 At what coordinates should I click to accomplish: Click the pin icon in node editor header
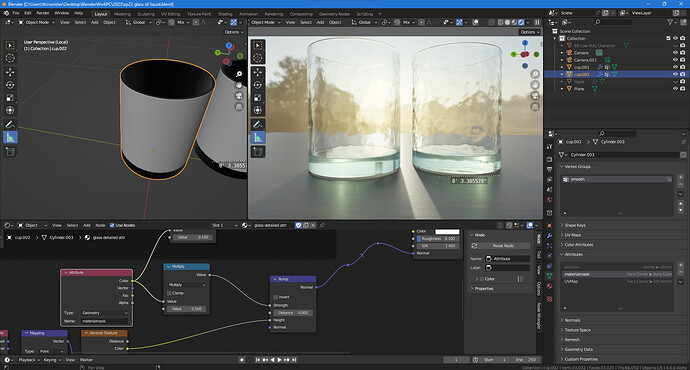point(322,225)
